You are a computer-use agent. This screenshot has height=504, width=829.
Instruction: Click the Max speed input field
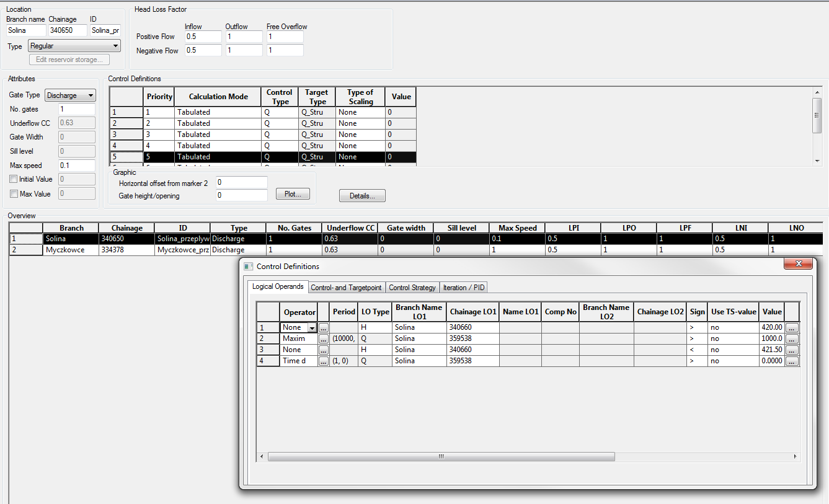click(77, 166)
